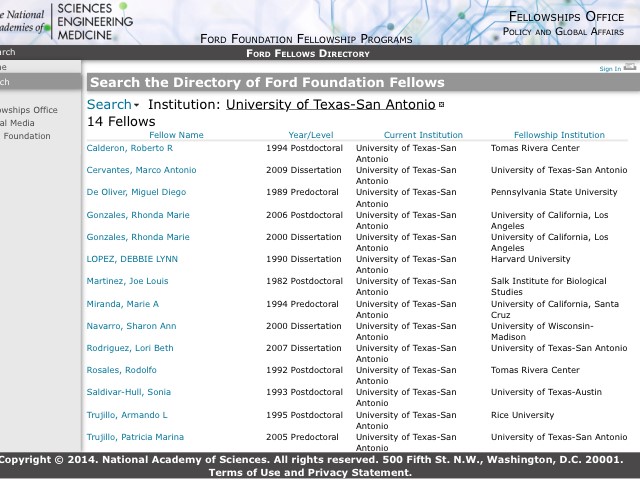Select the Home sidebar item

click(x=40, y=67)
